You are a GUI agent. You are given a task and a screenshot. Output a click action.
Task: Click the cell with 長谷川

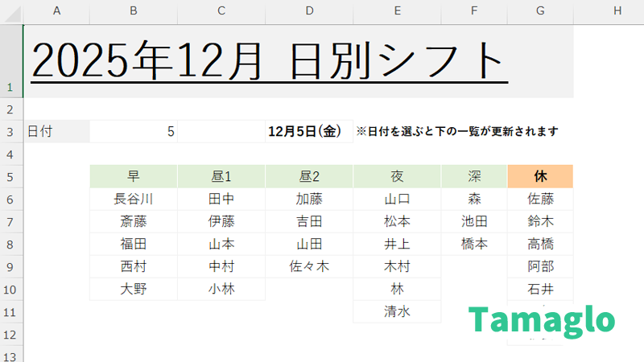[x=134, y=199]
